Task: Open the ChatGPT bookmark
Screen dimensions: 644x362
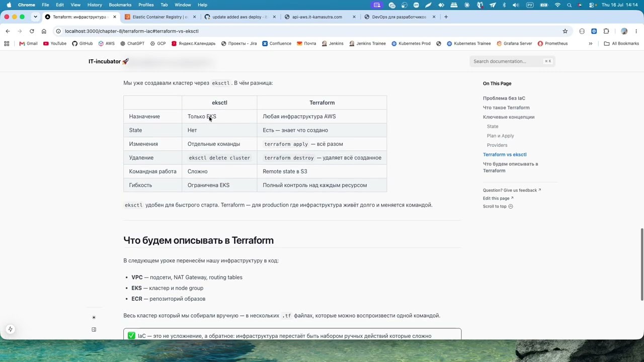Action: click(132, 44)
